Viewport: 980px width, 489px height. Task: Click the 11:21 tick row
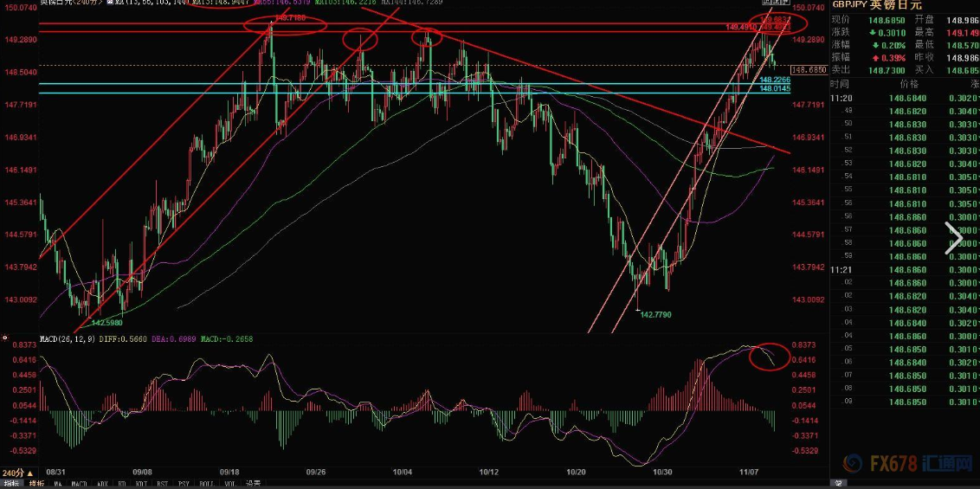click(x=905, y=270)
